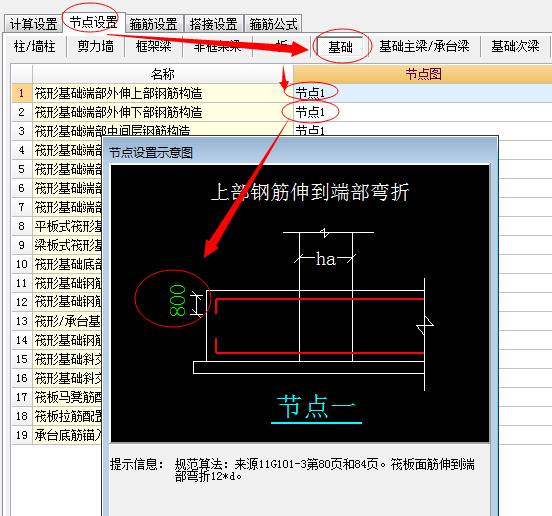This screenshot has height=516, width=552.
Task: Select row 17 筏板马凳筋 entry
Action: click(67, 397)
